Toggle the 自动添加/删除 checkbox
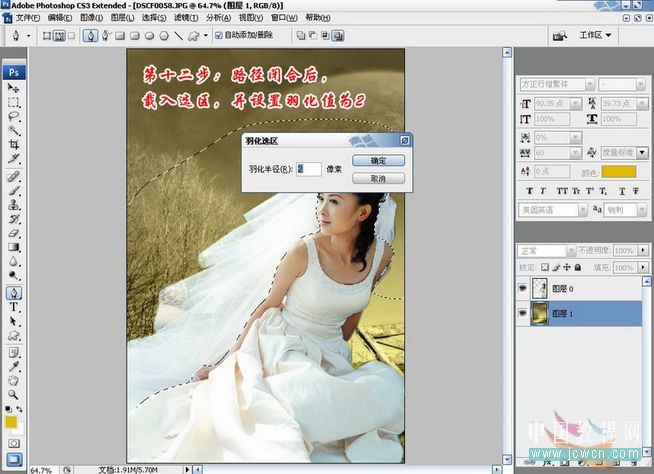This screenshot has height=474, width=654. pyautogui.click(x=220, y=35)
